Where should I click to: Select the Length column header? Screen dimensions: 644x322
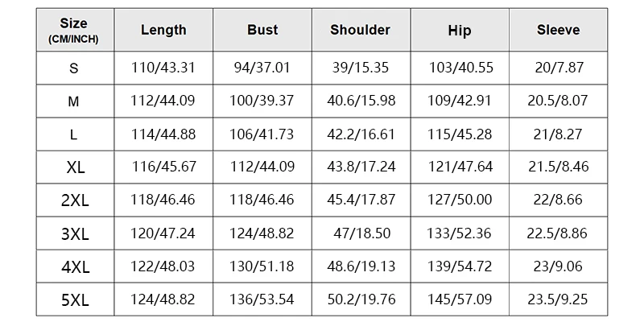[x=163, y=30]
